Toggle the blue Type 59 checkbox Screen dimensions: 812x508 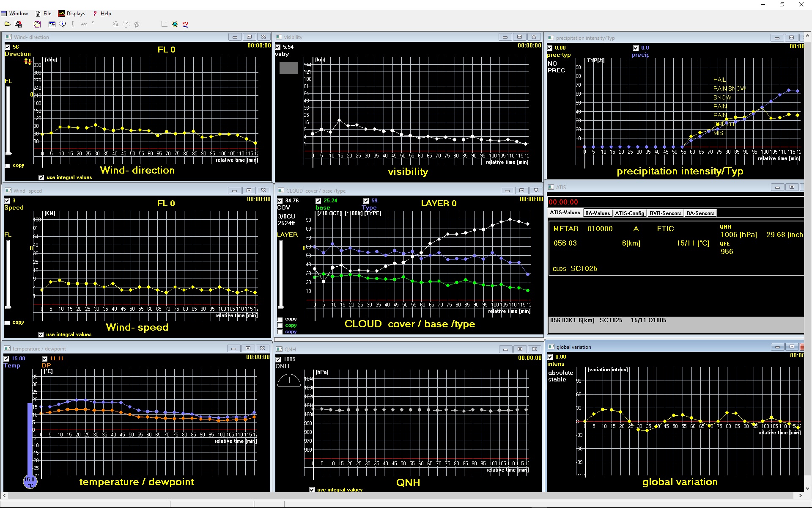coord(366,201)
